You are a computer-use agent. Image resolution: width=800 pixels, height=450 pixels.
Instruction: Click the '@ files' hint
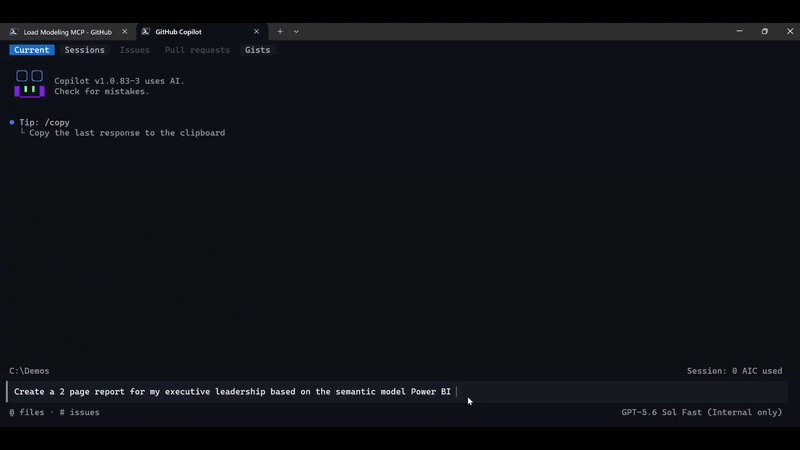(27, 412)
